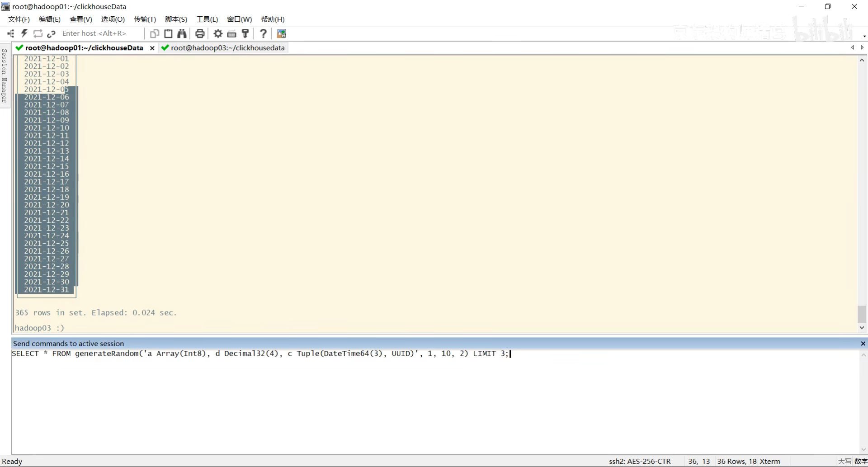Click the SecureFX launch icon

pos(281,33)
